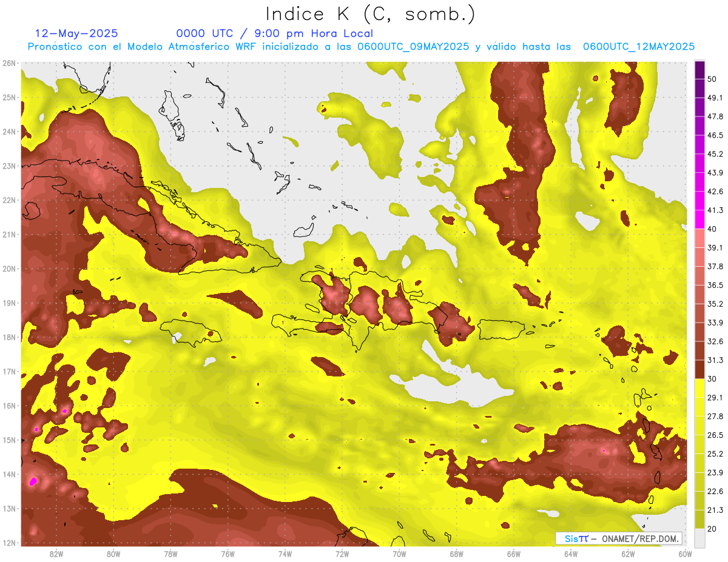
Task: Click the colorbar value 46.5
Action: point(716,135)
